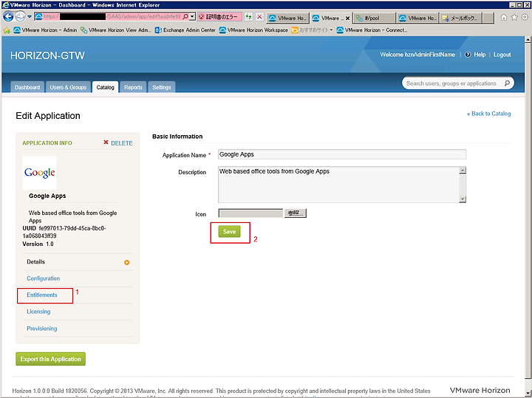Click the Icon browse button

click(295, 213)
